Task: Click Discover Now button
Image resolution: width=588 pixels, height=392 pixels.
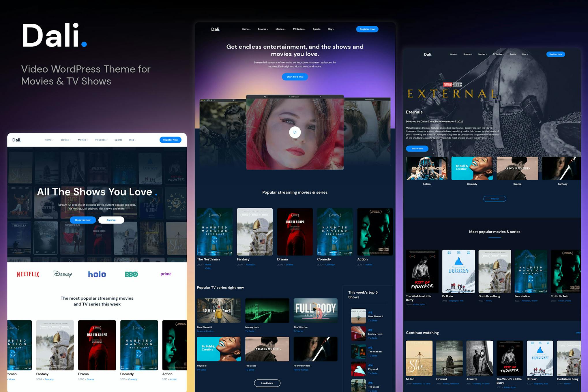Action: [83, 220]
